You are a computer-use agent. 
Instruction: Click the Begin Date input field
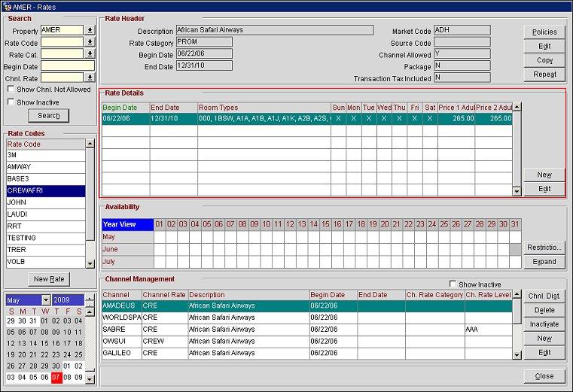pyautogui.click(x=67, y=66)
